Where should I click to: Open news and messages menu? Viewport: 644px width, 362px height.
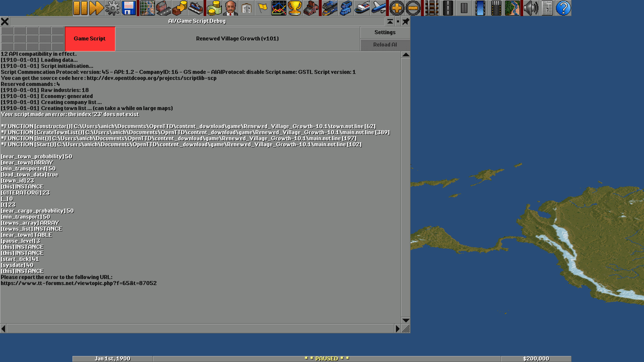pos(547,8)
